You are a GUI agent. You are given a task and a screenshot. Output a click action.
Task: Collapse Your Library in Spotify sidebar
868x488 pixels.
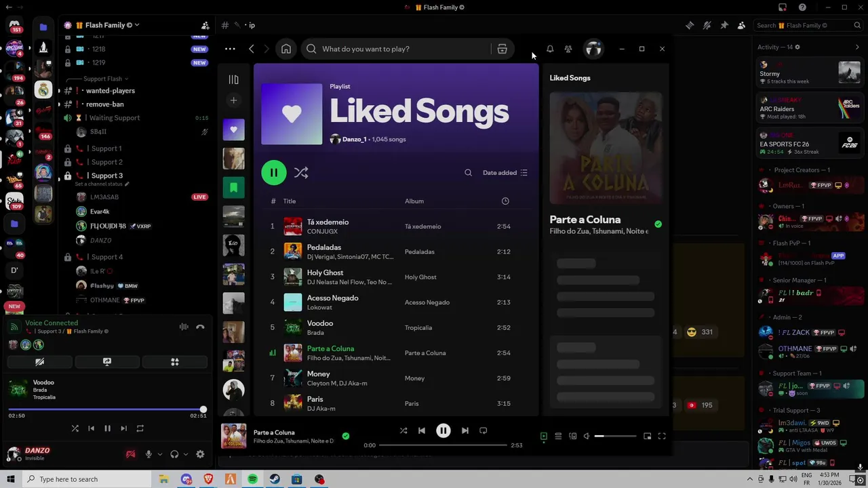(x=233, y=79)
